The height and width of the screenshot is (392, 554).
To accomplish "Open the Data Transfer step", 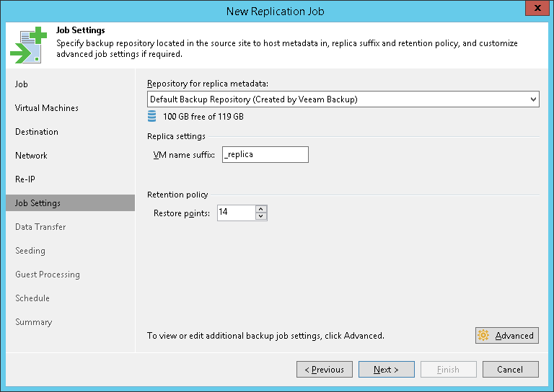I will coord(40,227).
